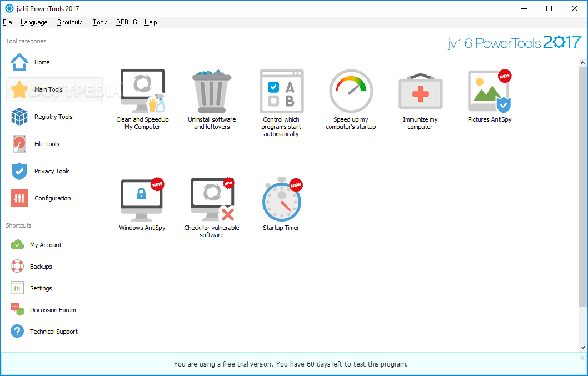Select the Main Tools star icon
Image resolution: width=588 pixels, height=376 pixels.
(x=19, y=89)
